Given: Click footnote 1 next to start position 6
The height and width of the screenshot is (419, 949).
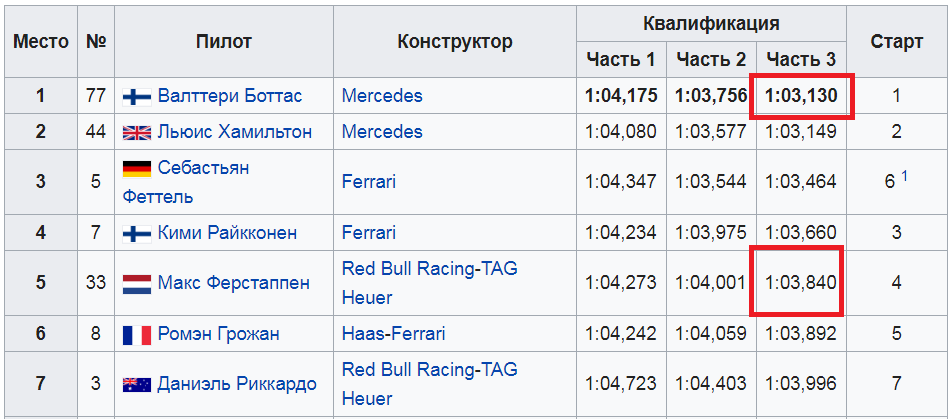Looking at the screenshot, I should (x=904, y=176).
